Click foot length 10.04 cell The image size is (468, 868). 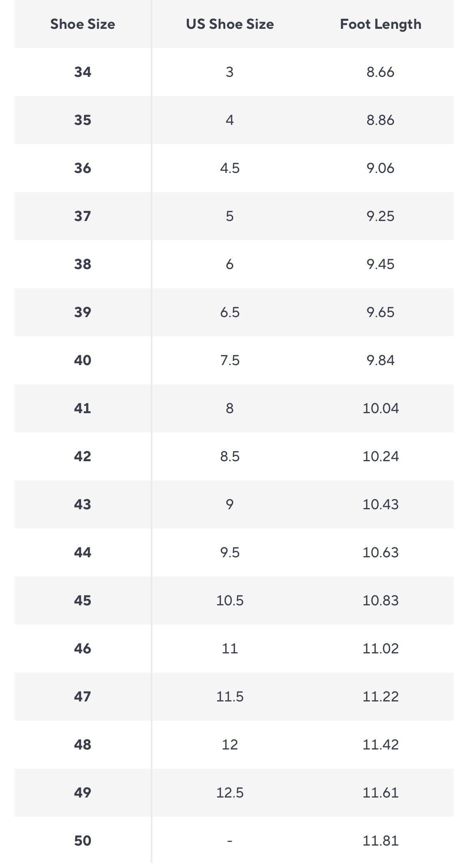pos(380,408)
